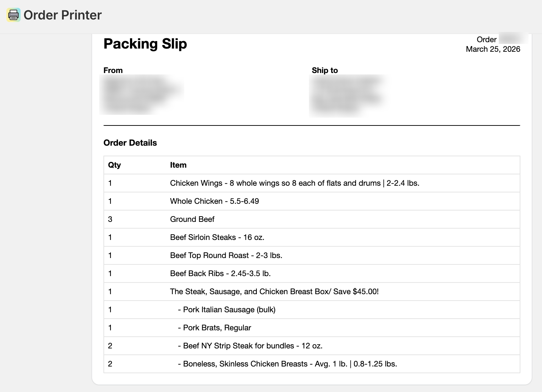Select Beef Sirloin Steaks row
The width and height of the screenshot is (542, 392).
(217, 237)
